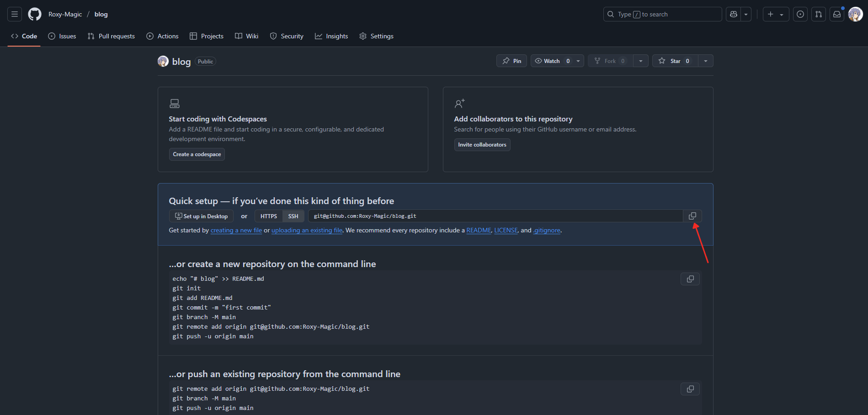Copy the repository SSH URL to clipboard
Viewport: 868px width, 415px height.
(x=692, y=216)
